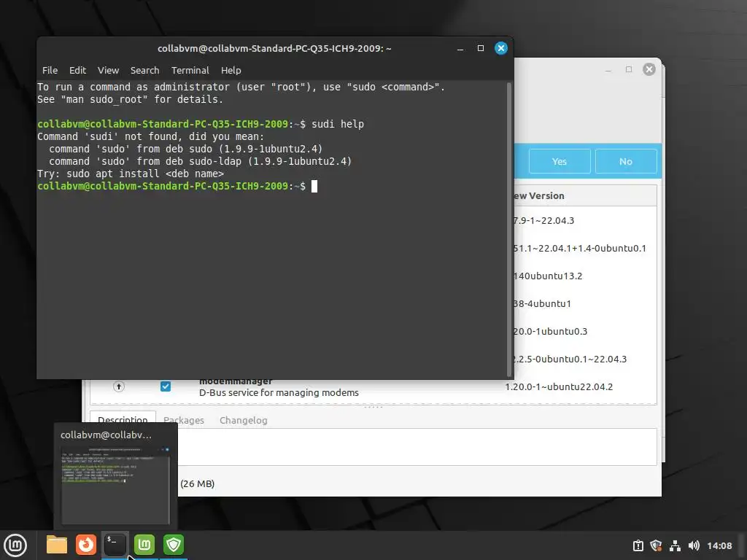Open the terminal View menu
747x560 pixels.
tap(108, 70)
